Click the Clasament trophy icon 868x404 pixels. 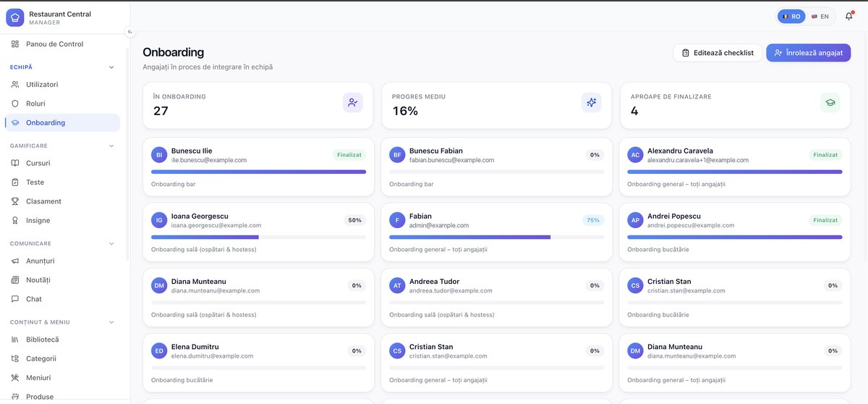click(15, 201)
